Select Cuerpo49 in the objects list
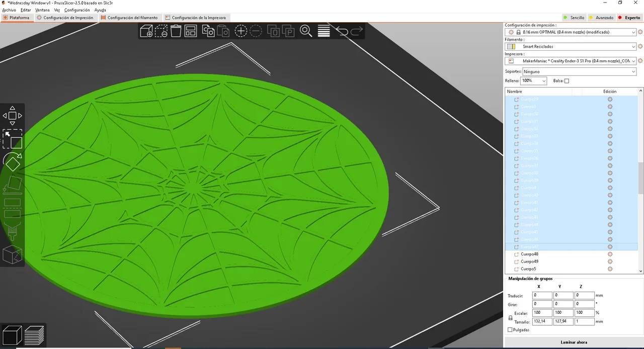 point(529,261)
